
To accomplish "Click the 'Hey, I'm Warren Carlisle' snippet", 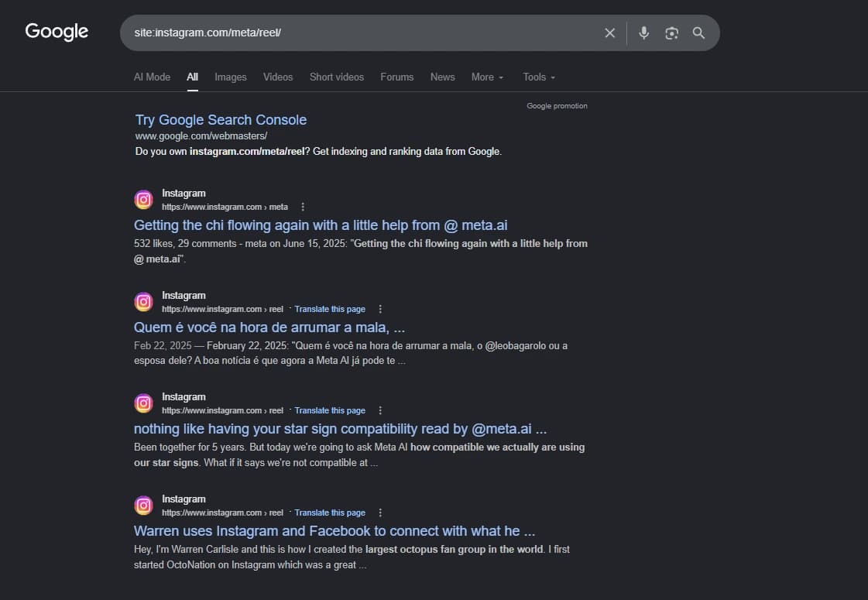I will pos(352,557).
